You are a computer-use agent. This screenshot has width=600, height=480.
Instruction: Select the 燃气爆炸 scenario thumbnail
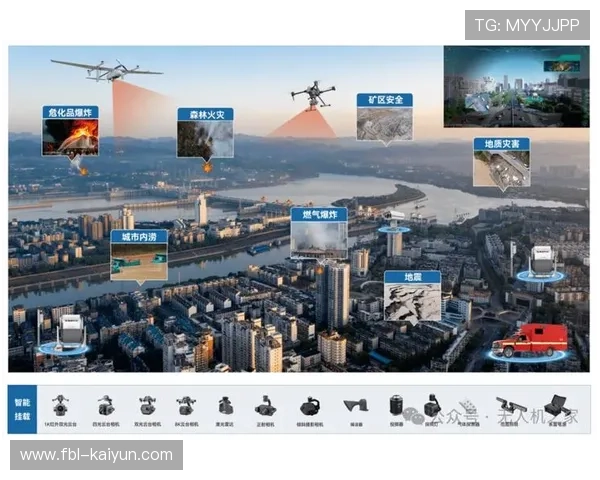pyautogui.click(x=318, y=237)
